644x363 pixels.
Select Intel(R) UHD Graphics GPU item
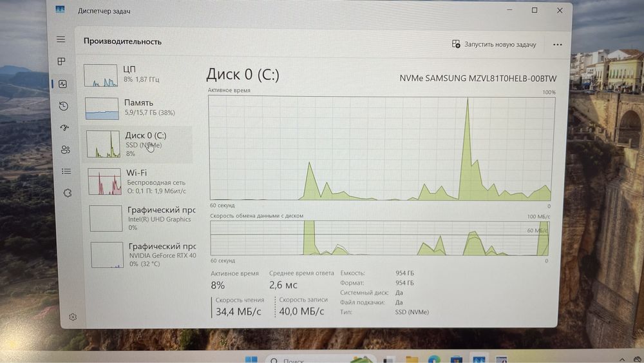tap(142, 219)
